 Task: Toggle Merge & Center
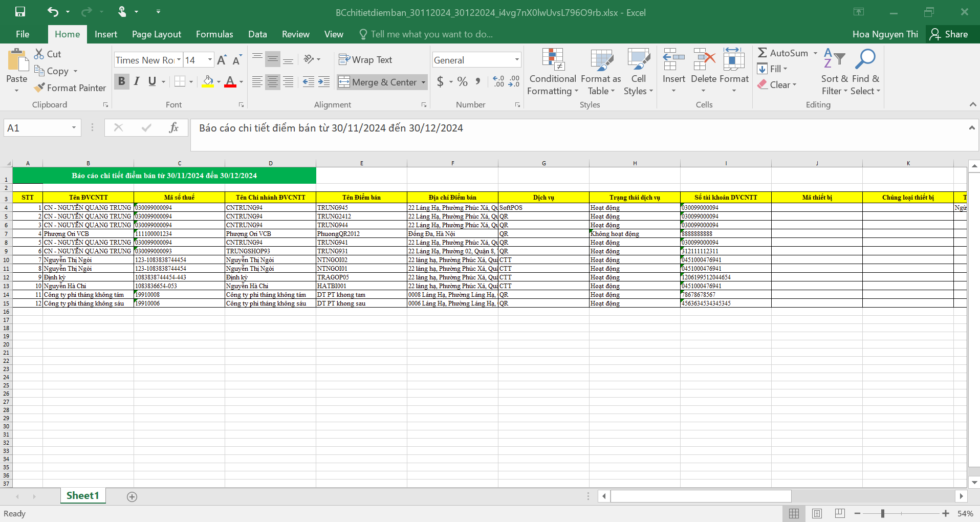[x=378, y=82]
